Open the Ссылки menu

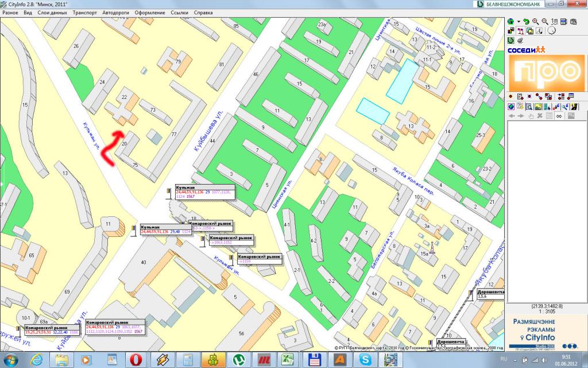pos(179,13)
